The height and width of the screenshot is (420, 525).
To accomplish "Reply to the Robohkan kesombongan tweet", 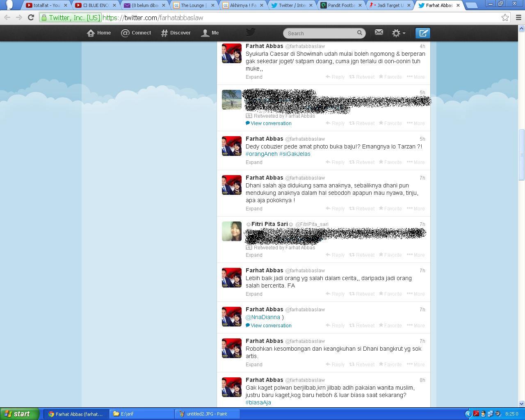I will click(x=335, y=365).
